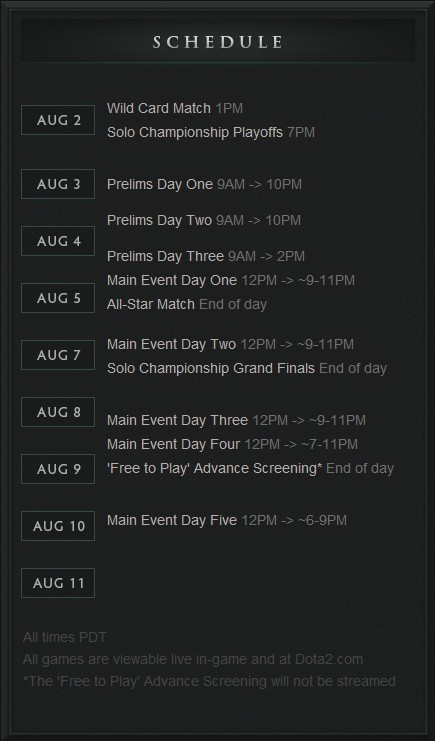Open 'Free to Play' Advance Screening entry

coord(250,468)
